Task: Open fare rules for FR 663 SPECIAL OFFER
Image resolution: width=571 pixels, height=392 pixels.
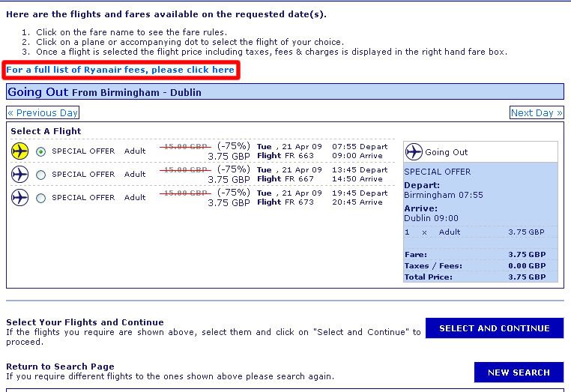Action: click(83, 151)
